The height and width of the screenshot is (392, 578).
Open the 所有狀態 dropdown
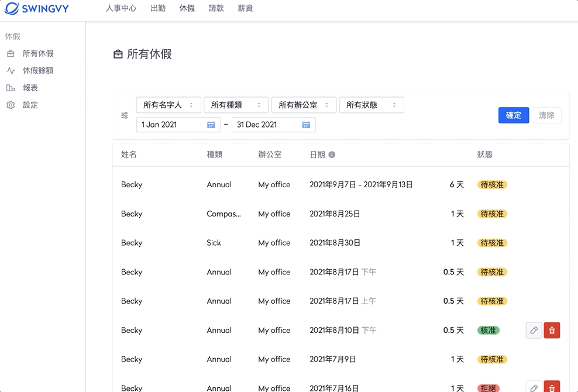[x=371, y=105]
